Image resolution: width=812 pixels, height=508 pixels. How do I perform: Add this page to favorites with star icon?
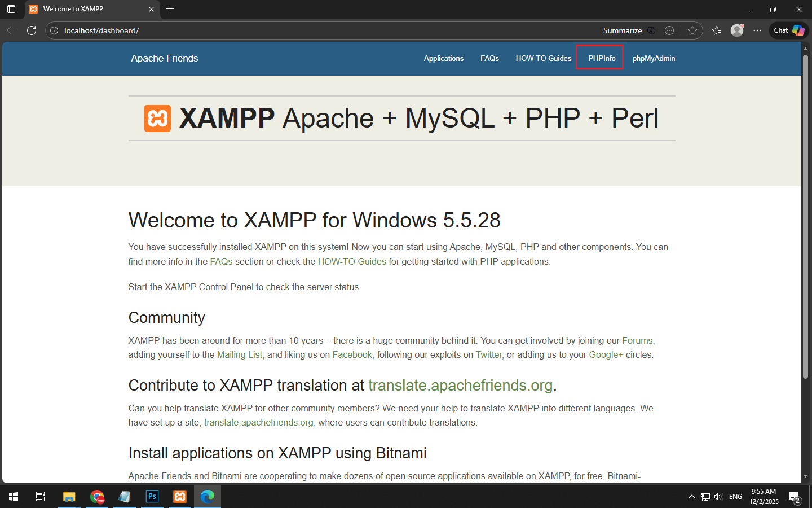[x=692, y=30]
